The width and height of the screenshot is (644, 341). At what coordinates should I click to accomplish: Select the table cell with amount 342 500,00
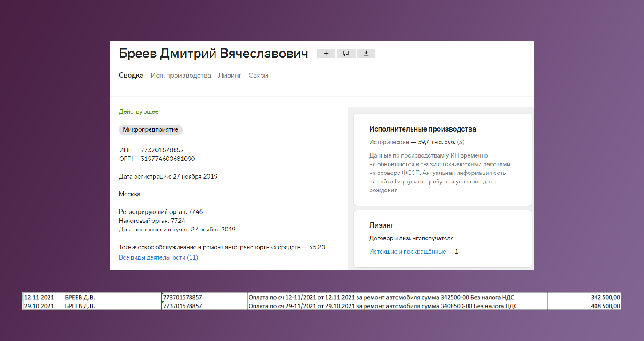(x=585, y=297)
